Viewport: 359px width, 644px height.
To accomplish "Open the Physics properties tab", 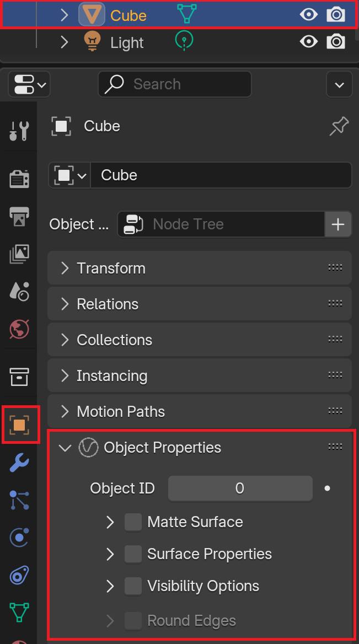I will coord(19,537).
